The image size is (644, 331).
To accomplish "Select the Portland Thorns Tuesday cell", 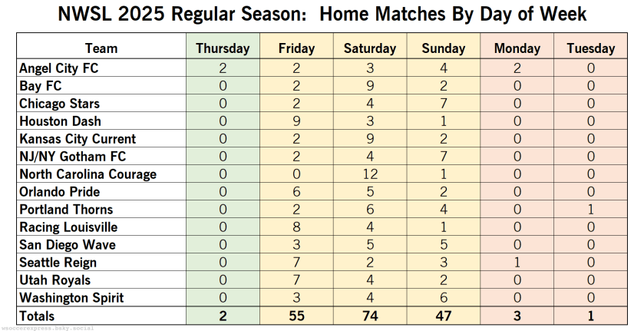I will [591, 210].
